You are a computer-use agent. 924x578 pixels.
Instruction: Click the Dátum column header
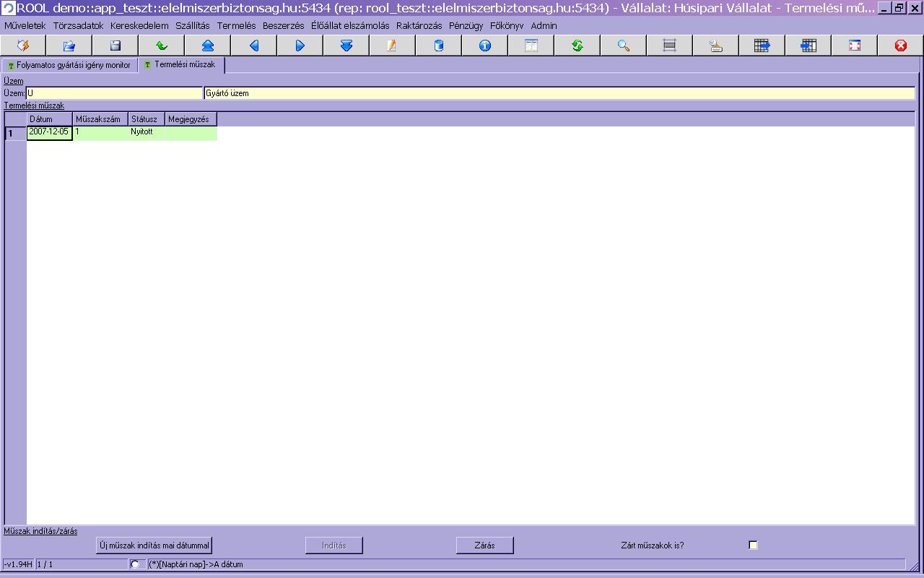(50, 119)
